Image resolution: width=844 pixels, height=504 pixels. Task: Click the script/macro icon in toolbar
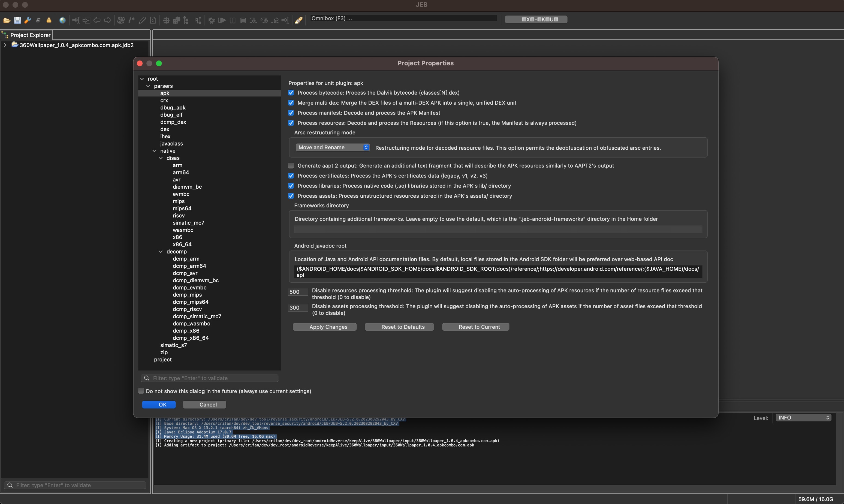(299, 20)
